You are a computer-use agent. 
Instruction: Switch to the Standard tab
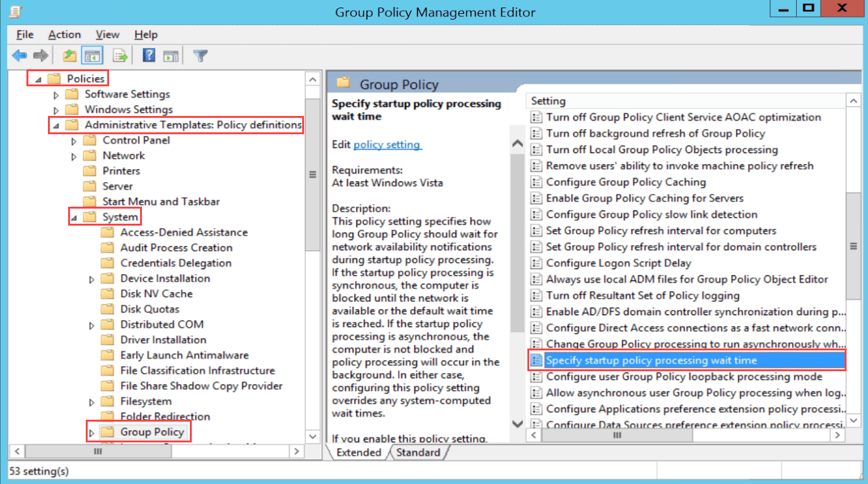pos(418,452)
